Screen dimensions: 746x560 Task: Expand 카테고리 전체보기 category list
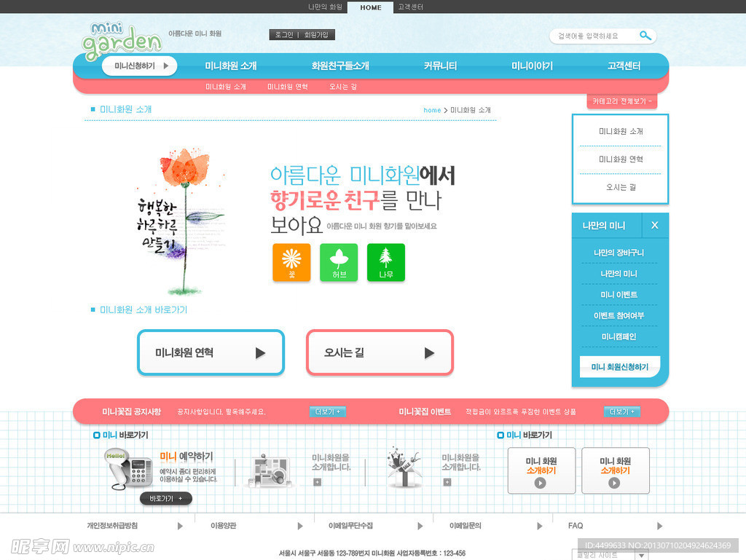pos(621,101)
